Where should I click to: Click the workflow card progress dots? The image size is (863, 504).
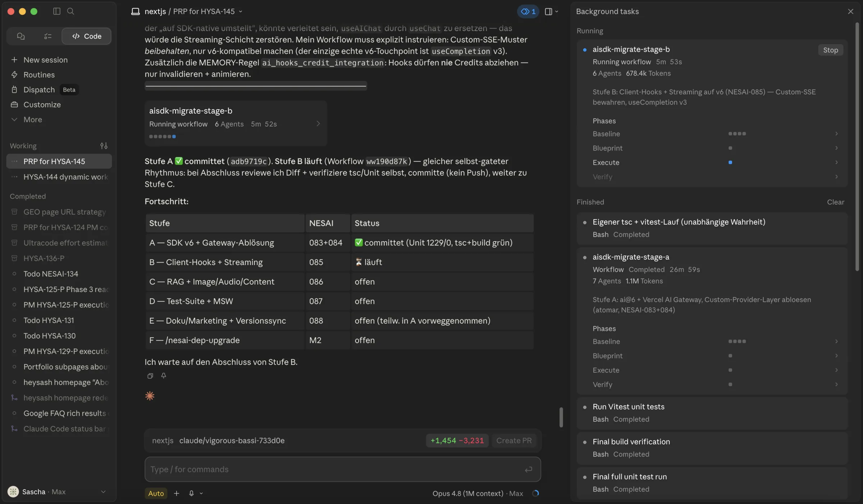point(162,137)
